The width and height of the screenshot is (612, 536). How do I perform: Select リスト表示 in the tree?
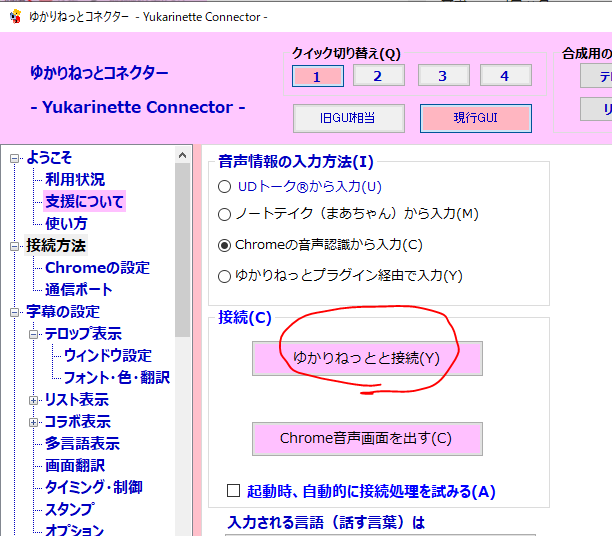[76, 400]
